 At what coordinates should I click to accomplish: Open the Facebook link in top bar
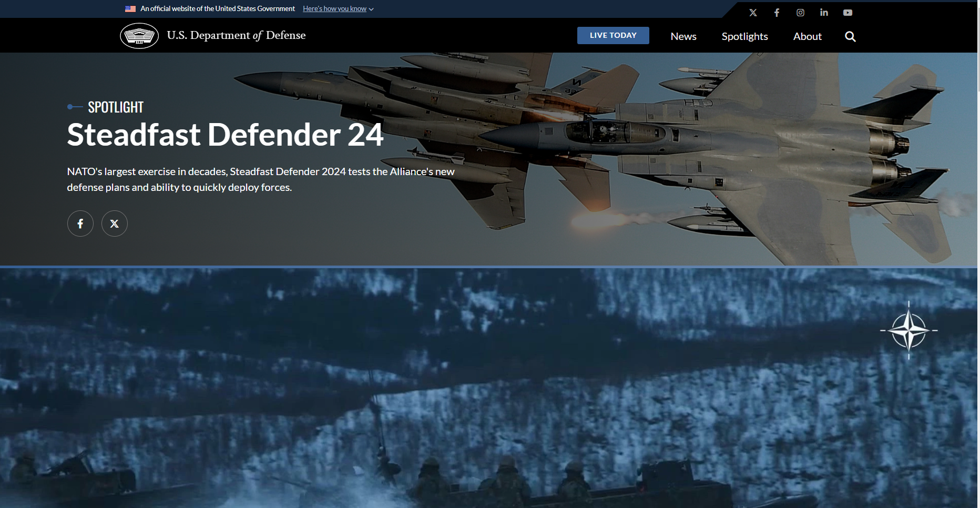777,13
